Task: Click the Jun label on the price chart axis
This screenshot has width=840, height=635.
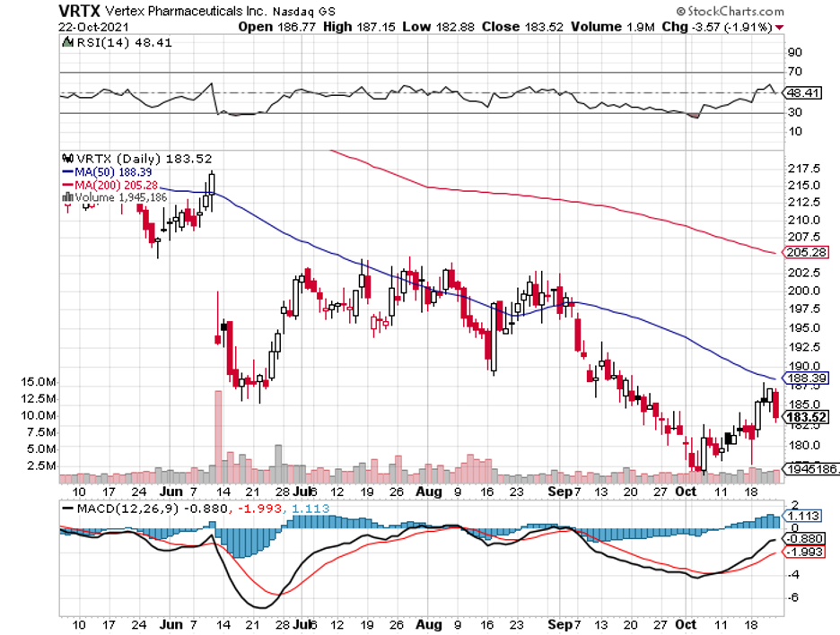Action: click(171, 491)
